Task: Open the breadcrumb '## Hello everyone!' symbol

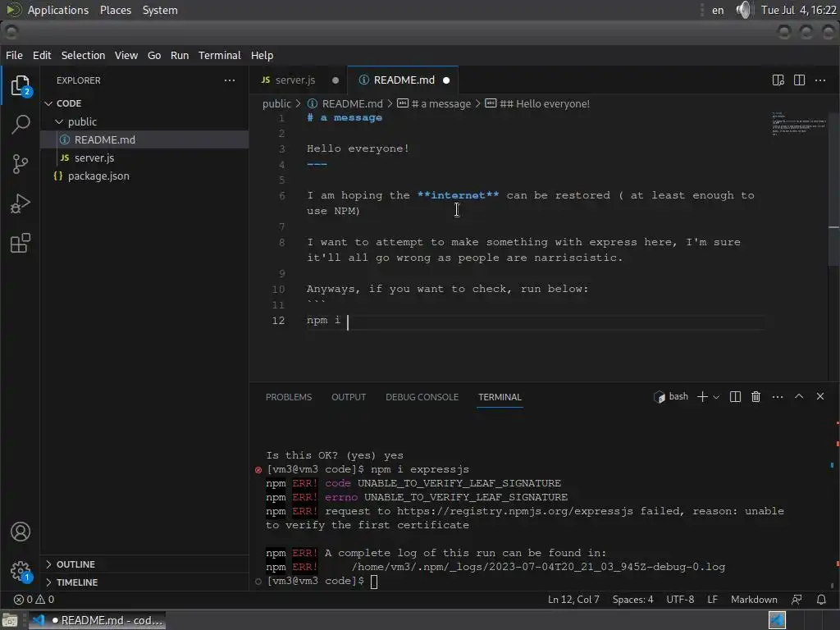Action: click(x=536, y=103)
